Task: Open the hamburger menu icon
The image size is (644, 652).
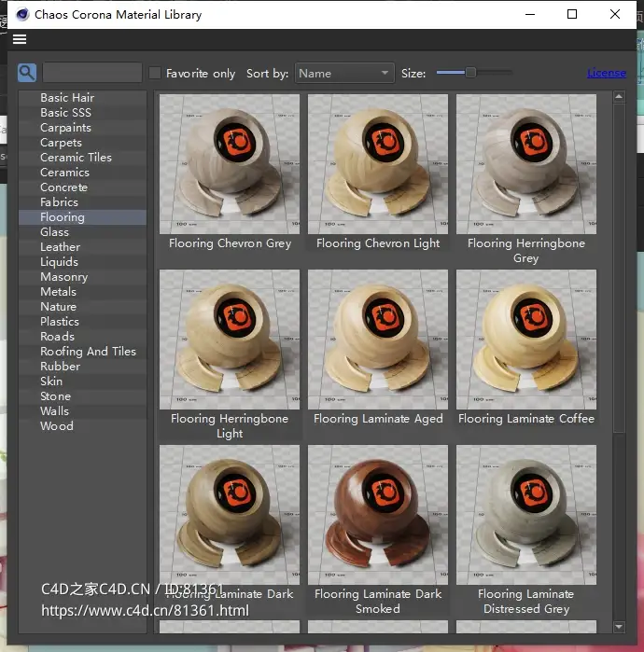Action: [20, 39]
